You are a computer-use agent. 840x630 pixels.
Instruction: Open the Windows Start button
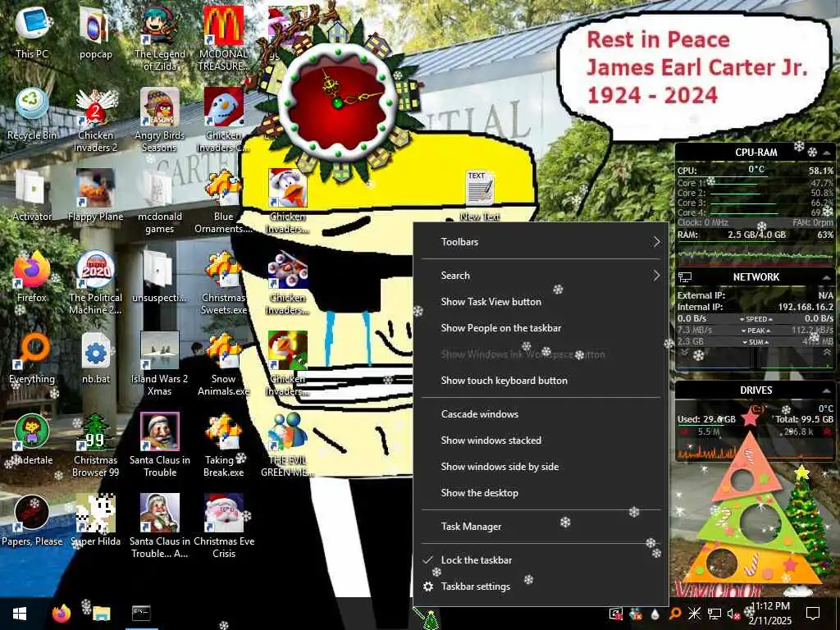coord(20,614)
